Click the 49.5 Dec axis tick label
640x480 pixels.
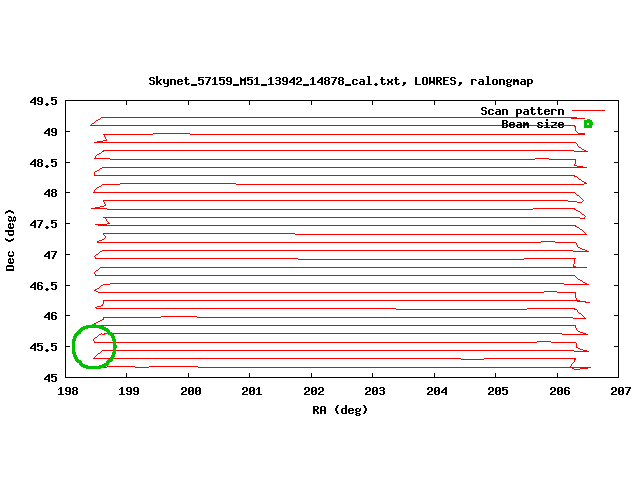(43, 101)
